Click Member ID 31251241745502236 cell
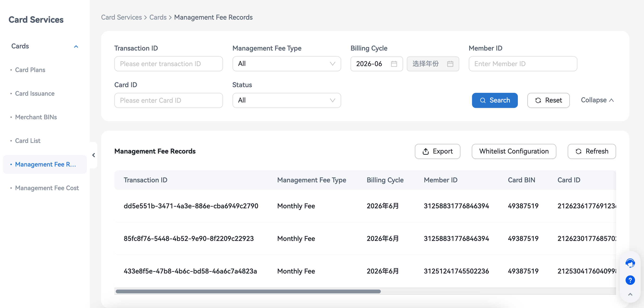Image resolution: width=644 pixels, height=308 pixels. coord(456,271)
